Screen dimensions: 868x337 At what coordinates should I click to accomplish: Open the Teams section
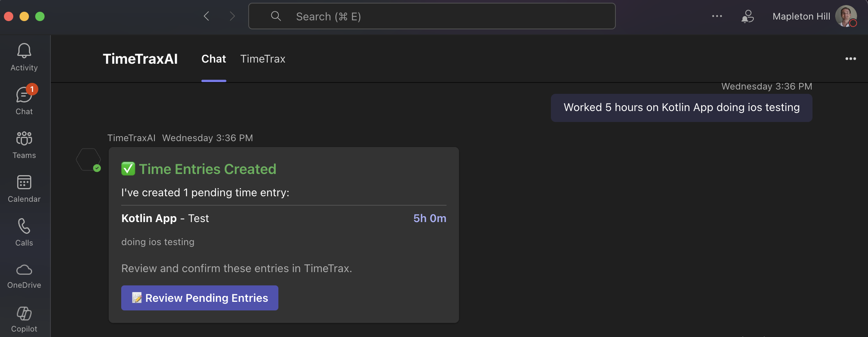(24, 145)
